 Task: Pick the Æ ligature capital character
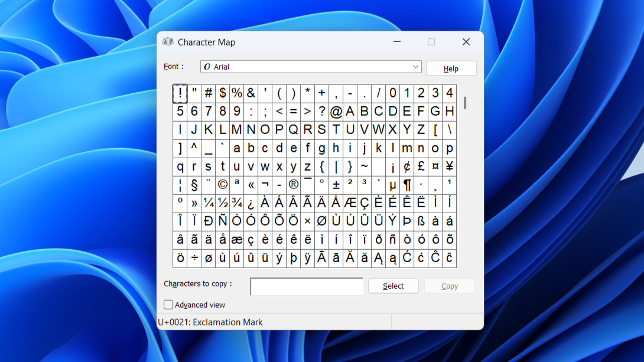pyautogui.click(x=350, y=203)
